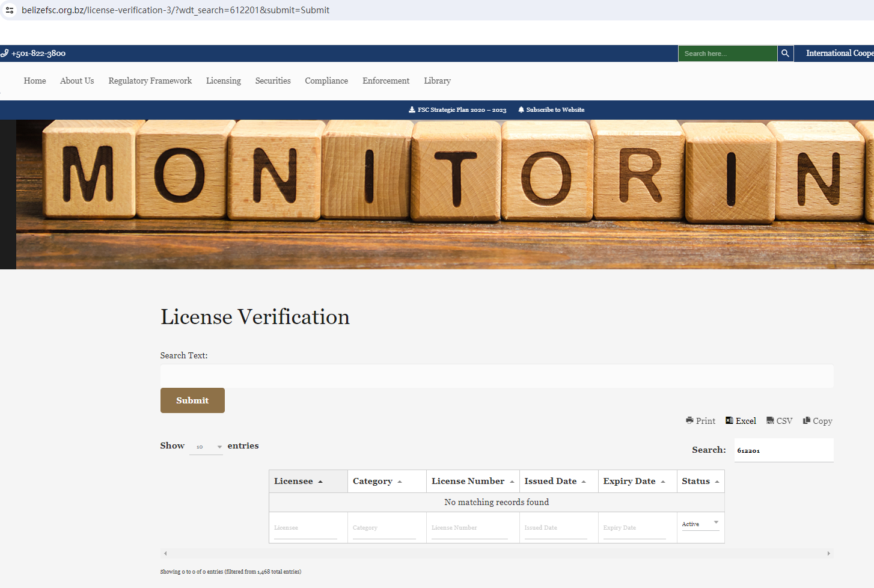Click the search magnifier icon button

tap(785, 54)
